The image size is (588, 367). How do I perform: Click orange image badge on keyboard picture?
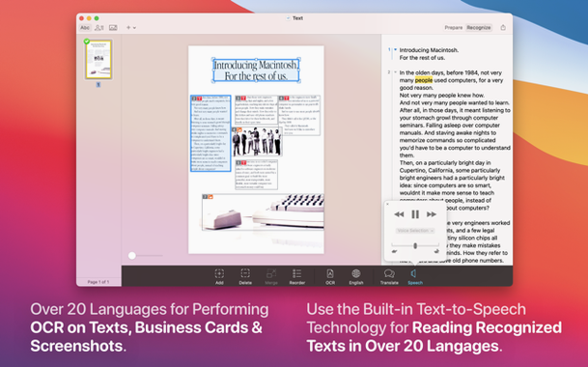click(210, 197)
